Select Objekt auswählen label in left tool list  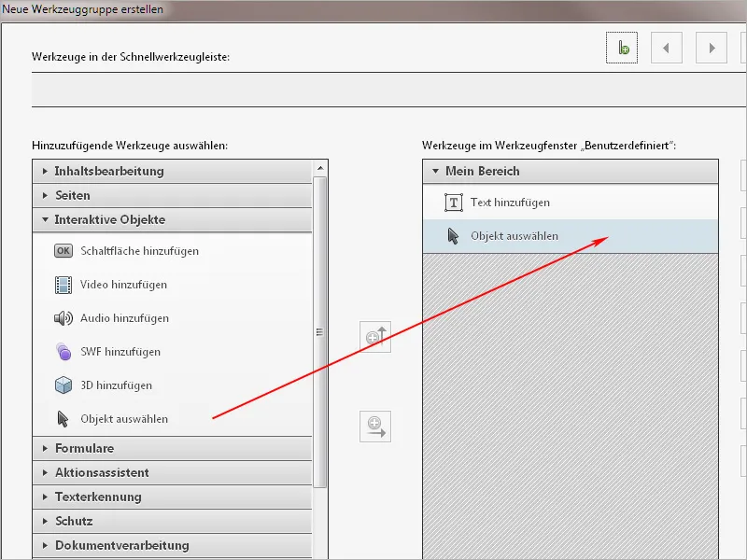124,419
